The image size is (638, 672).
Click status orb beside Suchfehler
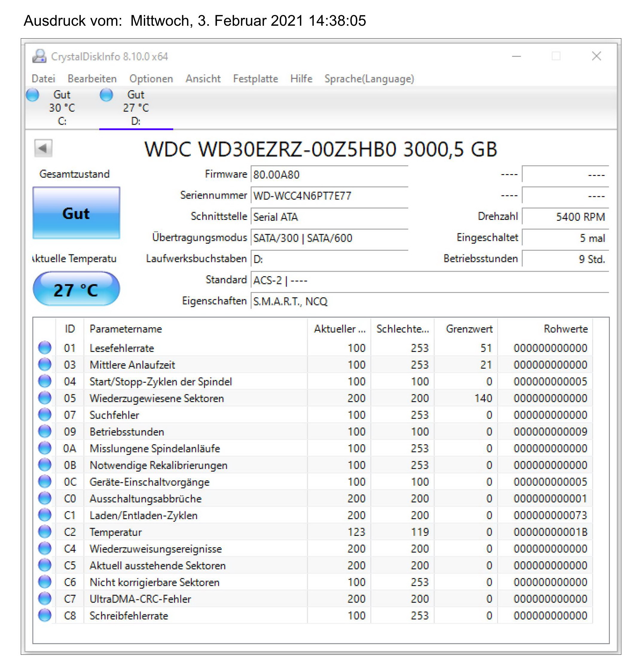point(45,414)
